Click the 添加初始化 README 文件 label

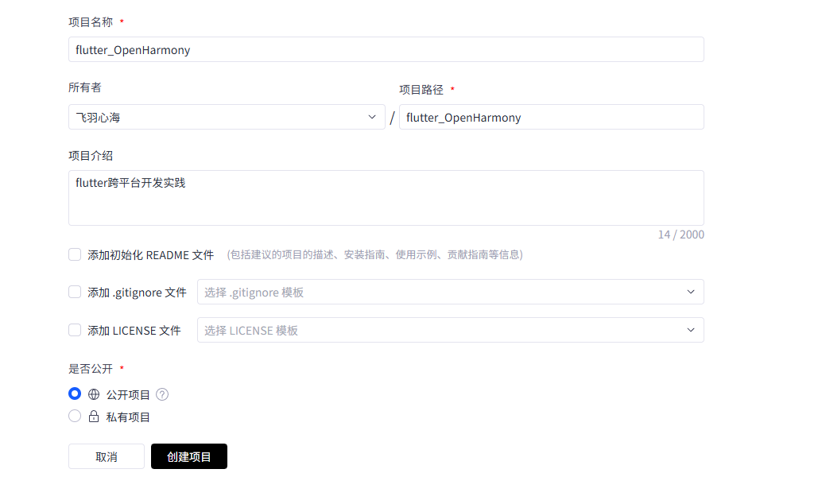(151, 255)
